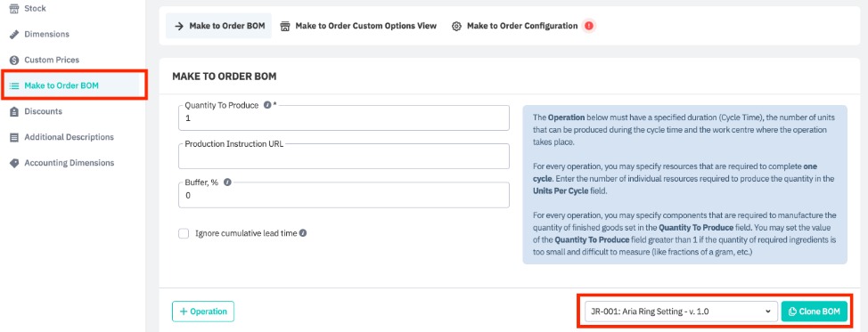Screen dimensions: 868x332
Task: Click the Stock store icon in sidebar
Action: 14,9
